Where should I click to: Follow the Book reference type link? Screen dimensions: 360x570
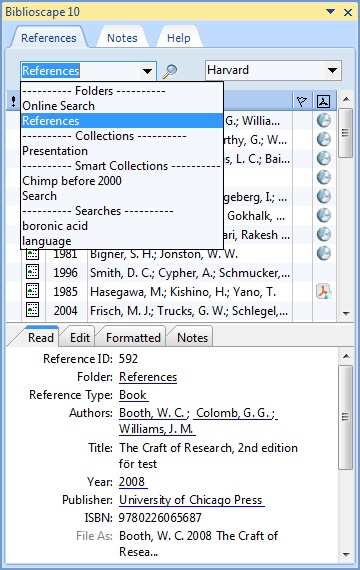click(x=133, y=395)
